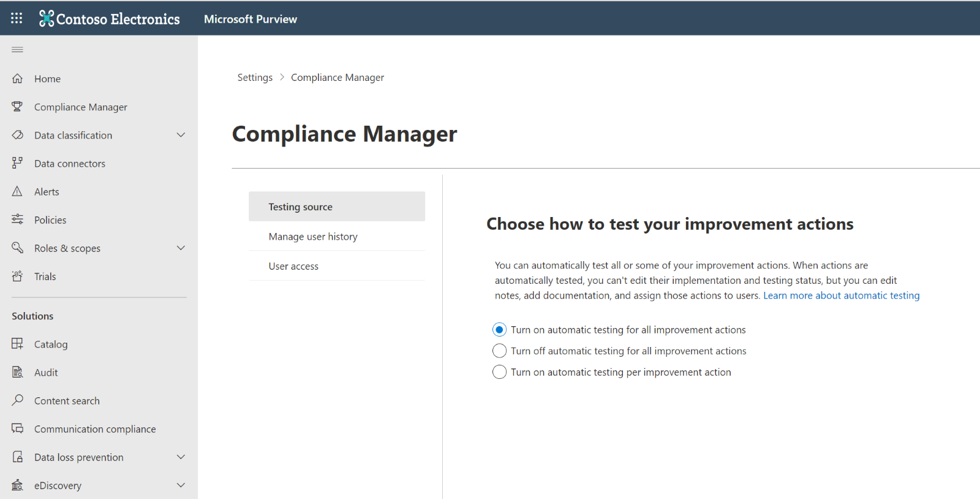This screenshot has height=499, width=980.
Task: Collapse the navigation hamburger menu
Action: pyautogui.click(x=17, y=50)
